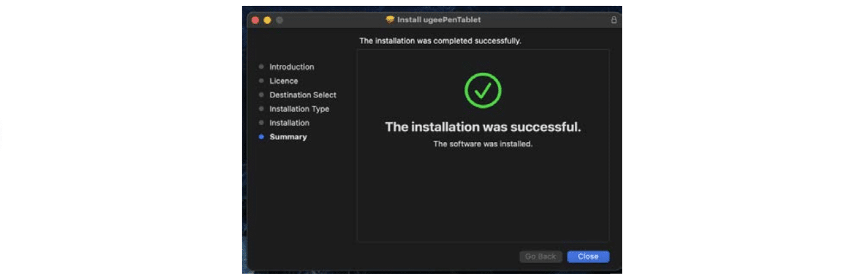Click the green success checkmark icon
Image resolution: width=868 pixels, height=278 pixels.
[483, 91]
